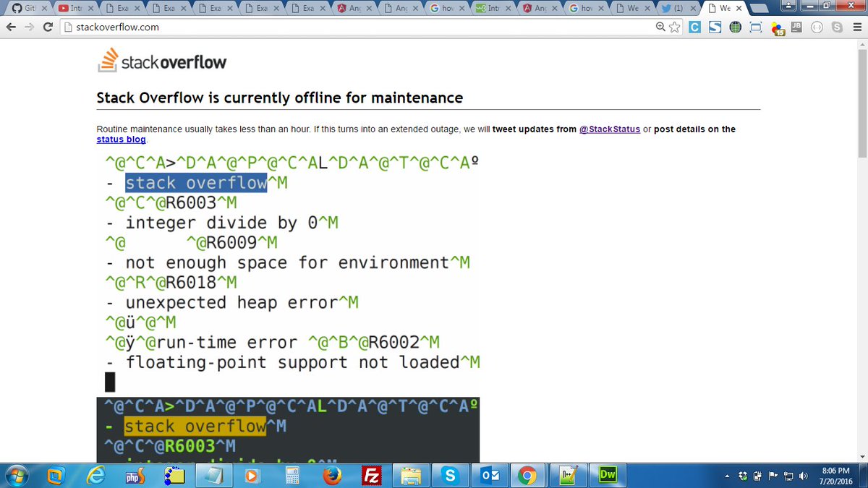Click the JB extension icon
The width and height of the screenshot is (868, 488).
pos(796,27)
